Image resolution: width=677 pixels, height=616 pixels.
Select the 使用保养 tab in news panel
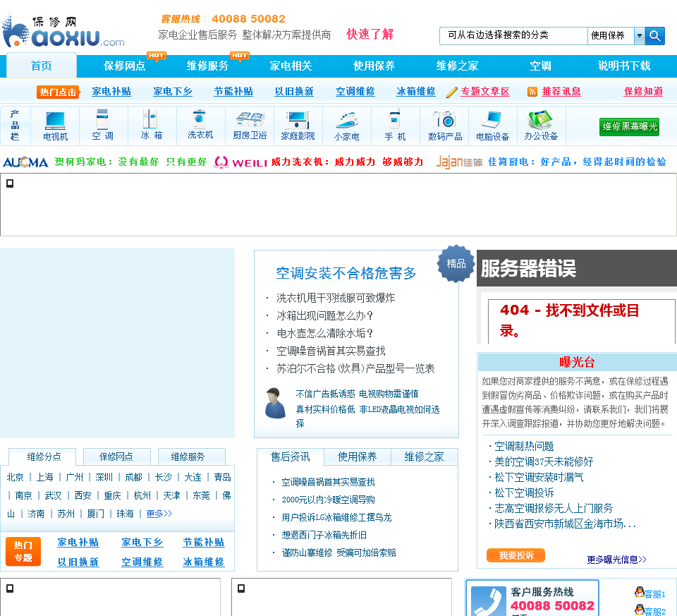(x=357, y=457)
